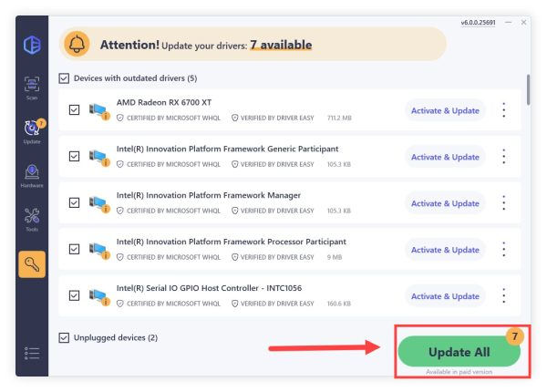Screen dimensions: 547x392
Task: Open the Update sidebar section
Action: (x=31, y=131)
